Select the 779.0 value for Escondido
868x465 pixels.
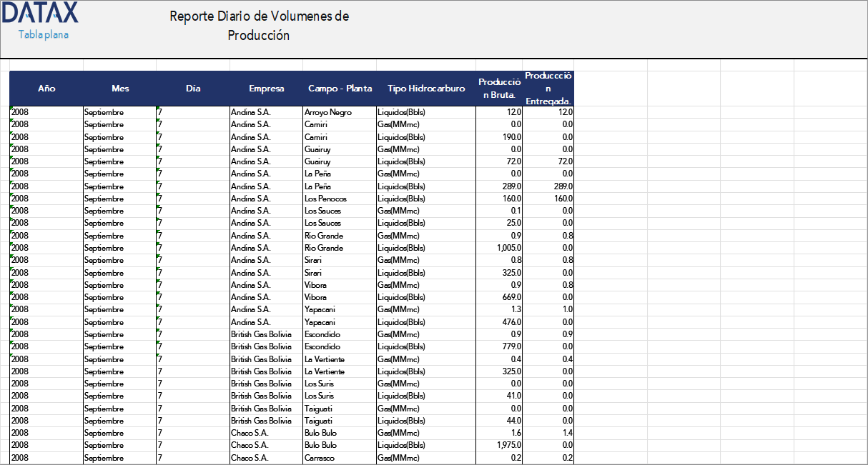(511, 346)
